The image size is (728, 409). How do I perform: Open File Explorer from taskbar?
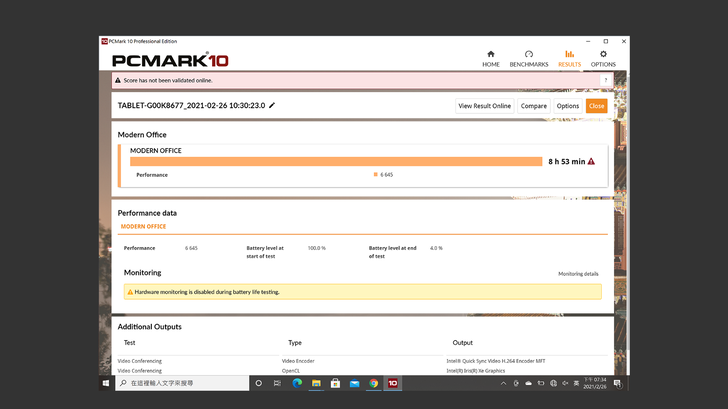click(316, 383)
